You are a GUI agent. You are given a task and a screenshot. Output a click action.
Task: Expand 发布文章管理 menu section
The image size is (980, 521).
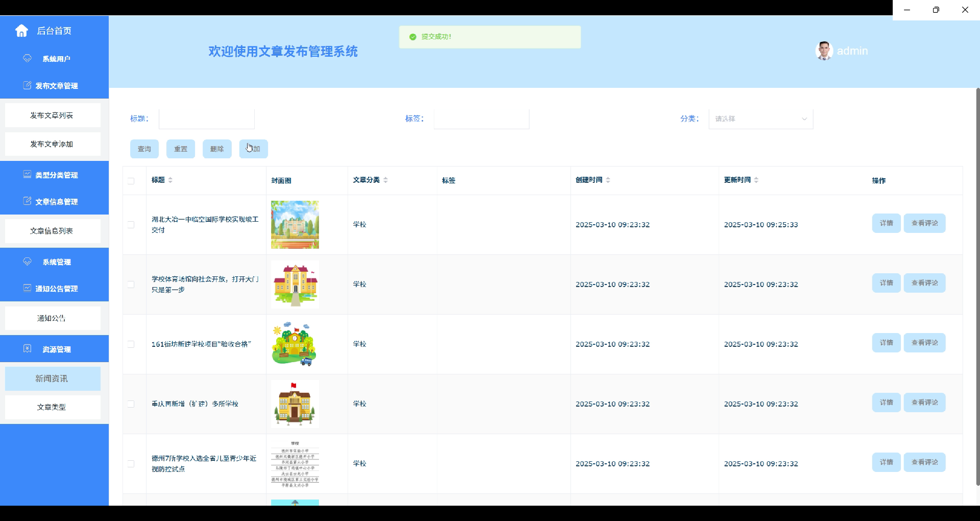tap(54, 85)
